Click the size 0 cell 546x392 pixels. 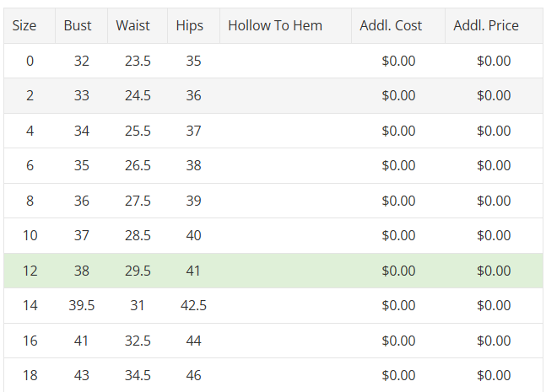click(x=30, y=61)
